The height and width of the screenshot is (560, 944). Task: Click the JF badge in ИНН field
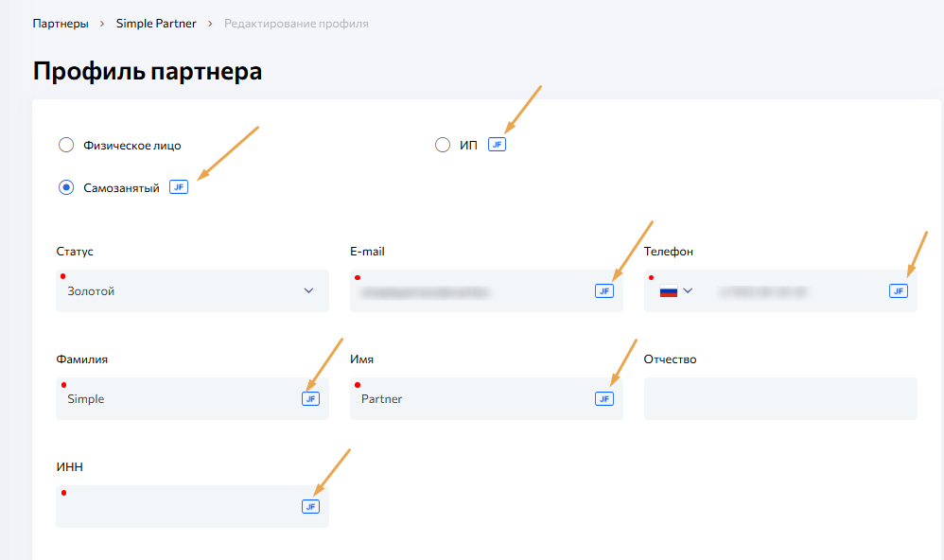[x=310, y=506]
